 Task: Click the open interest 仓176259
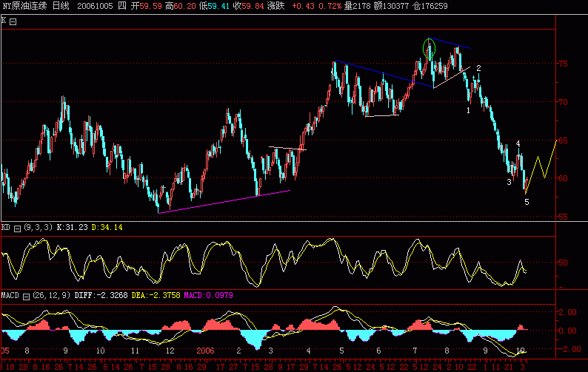[430, 6]
